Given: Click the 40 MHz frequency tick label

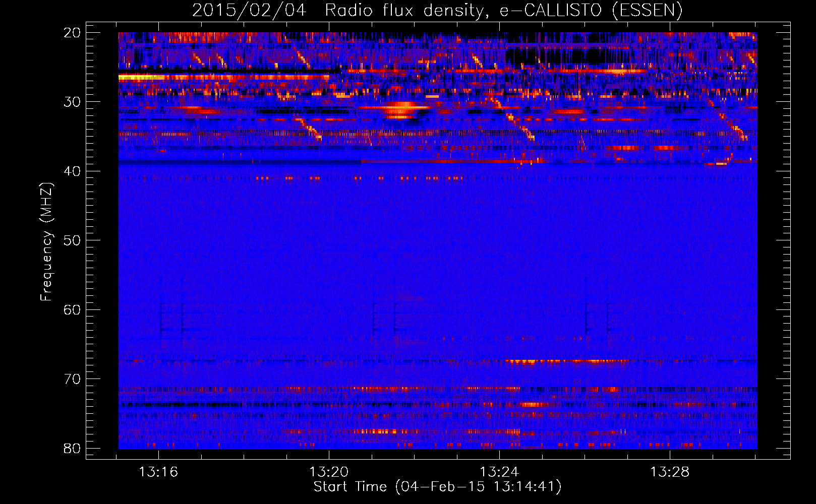Looking at the screenshot, I should tap(72, 171).
